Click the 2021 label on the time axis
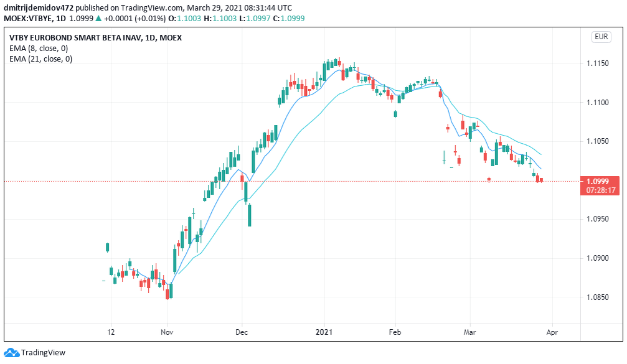The width and height of the screenshot is (627, 364). pyautogui.click(x=324, y=332)
